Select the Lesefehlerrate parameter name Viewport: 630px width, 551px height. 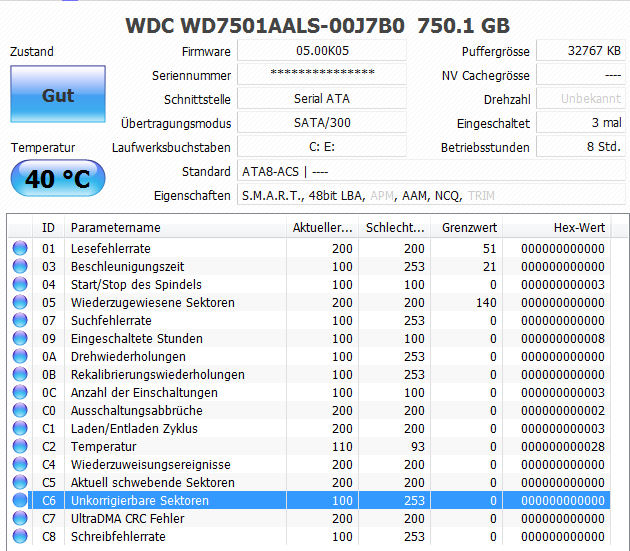pos(110,249)
